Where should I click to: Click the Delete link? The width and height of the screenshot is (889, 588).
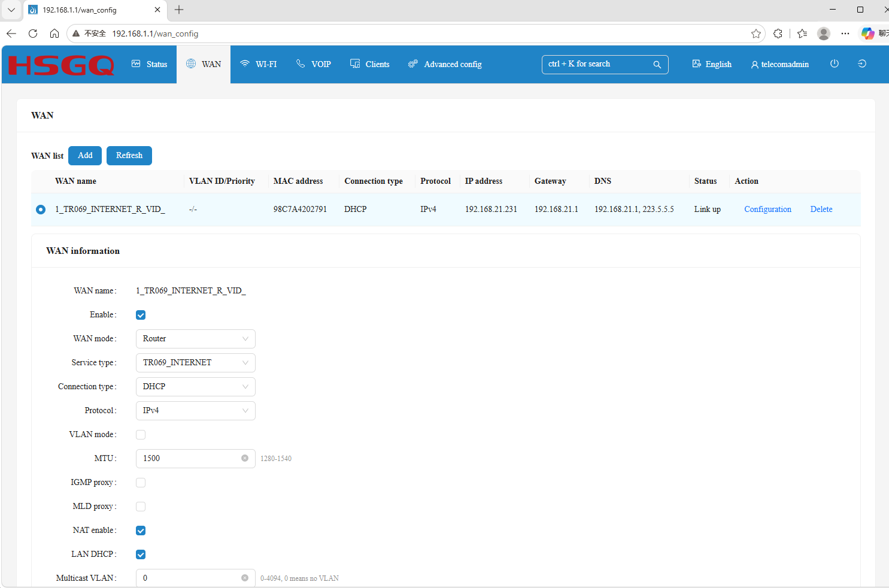point(821,210)
